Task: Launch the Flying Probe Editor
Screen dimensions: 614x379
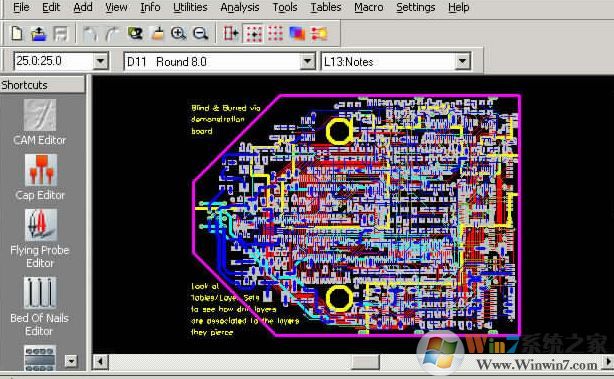Action: 40,238
